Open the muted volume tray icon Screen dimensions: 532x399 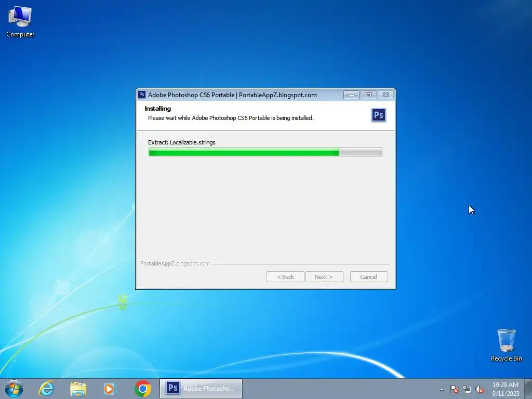click(x=480, y=390)
